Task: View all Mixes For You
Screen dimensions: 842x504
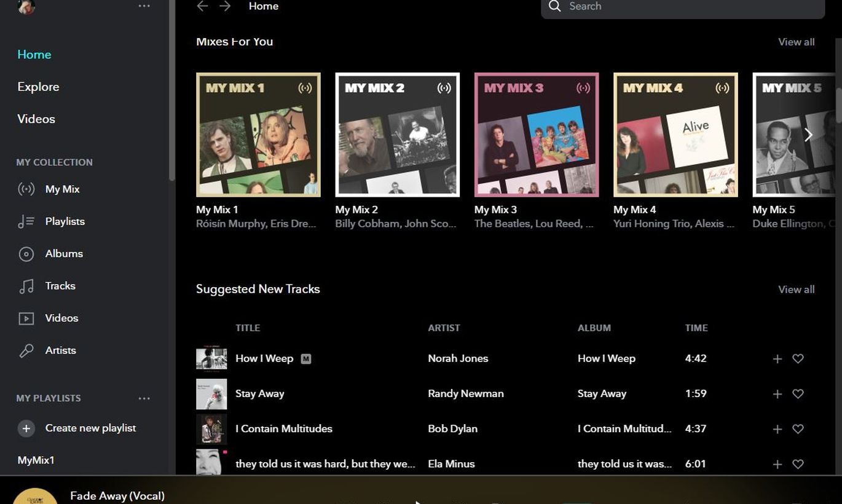Action: point(796,42)
